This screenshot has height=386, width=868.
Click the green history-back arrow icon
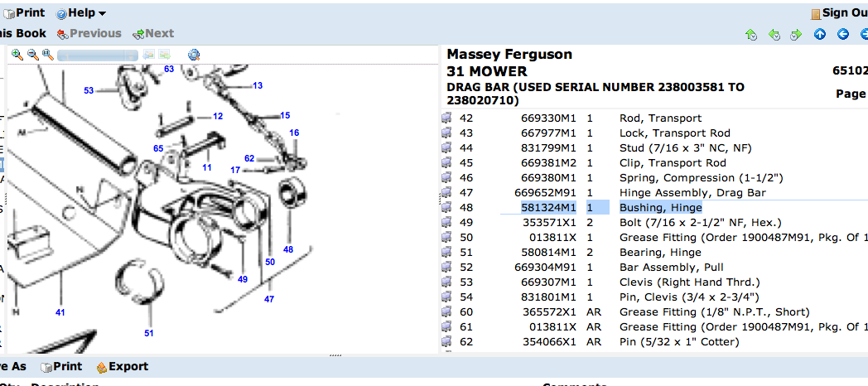[774, 35]
